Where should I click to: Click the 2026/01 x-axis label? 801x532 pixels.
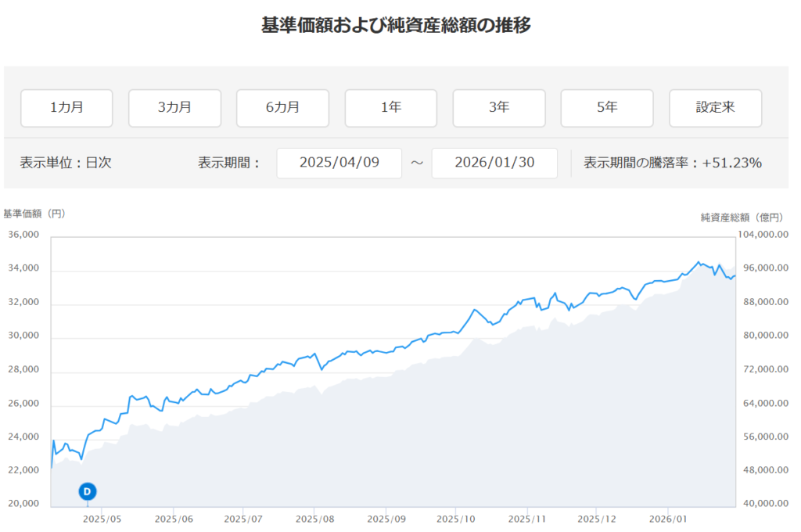pyautogui.click(x=669, y=519)
